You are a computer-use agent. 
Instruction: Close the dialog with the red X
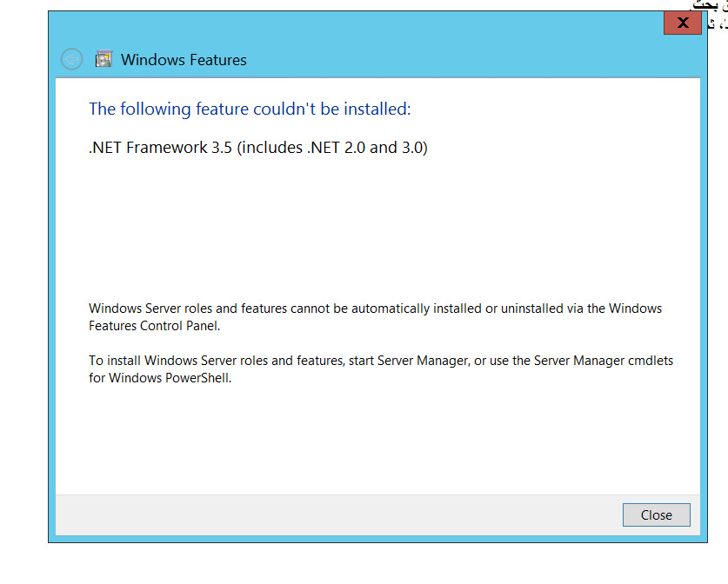point(682,23)
